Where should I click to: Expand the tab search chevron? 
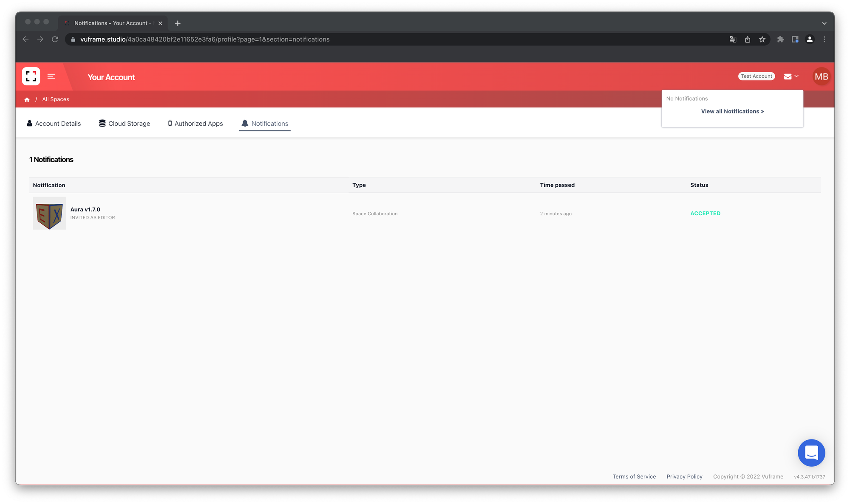824,23
